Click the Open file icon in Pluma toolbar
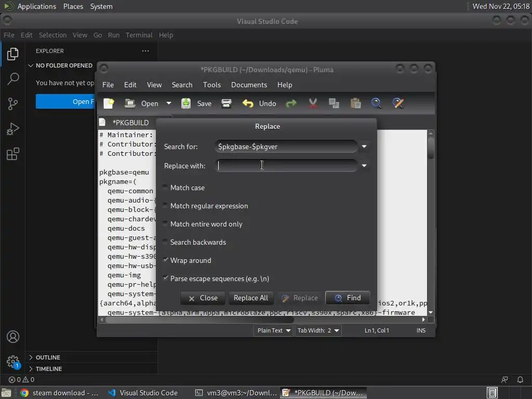 click(130, 103)
